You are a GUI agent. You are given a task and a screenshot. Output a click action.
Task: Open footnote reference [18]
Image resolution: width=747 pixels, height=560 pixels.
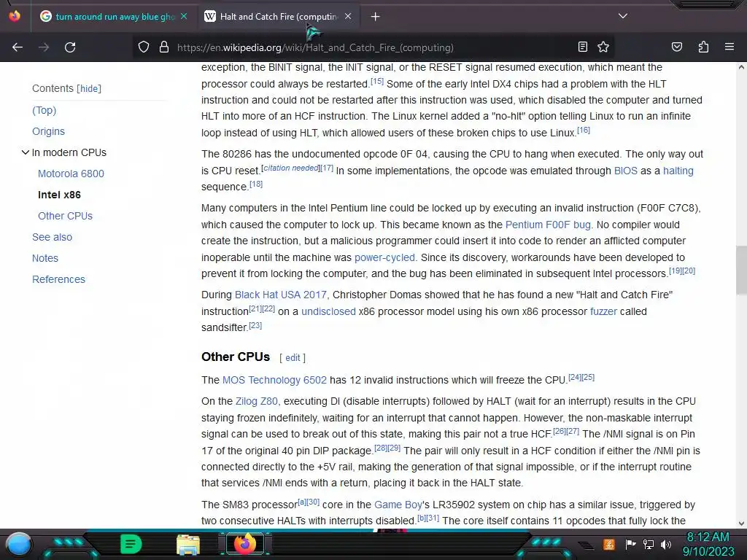pyautogui.click(x=256, y=184)
